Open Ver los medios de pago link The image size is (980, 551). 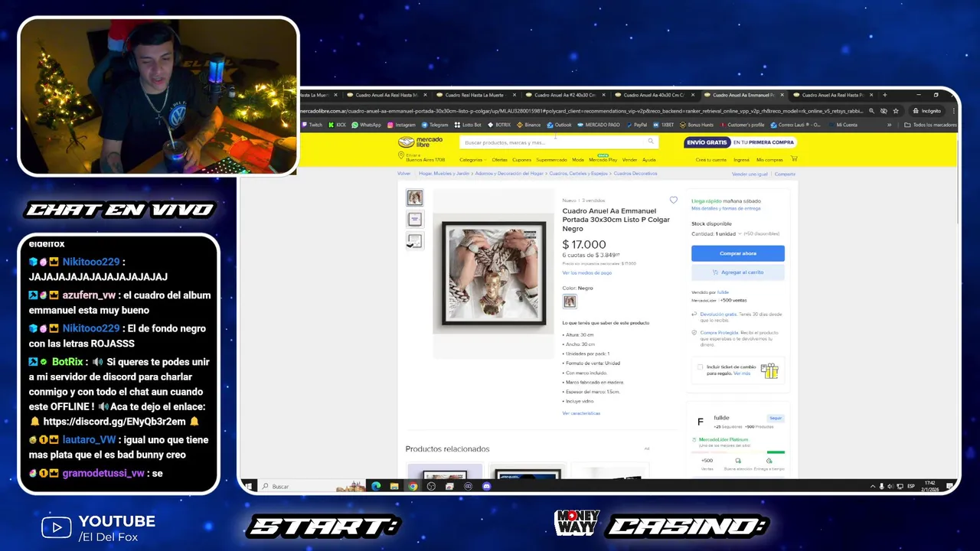[x=586, y=273]
